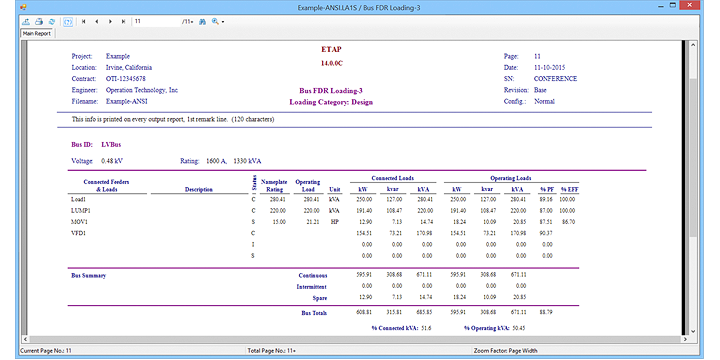Click the Print Report icon
Image resolution: width=720 pixels, height=360 pixels.
[39, 22]
